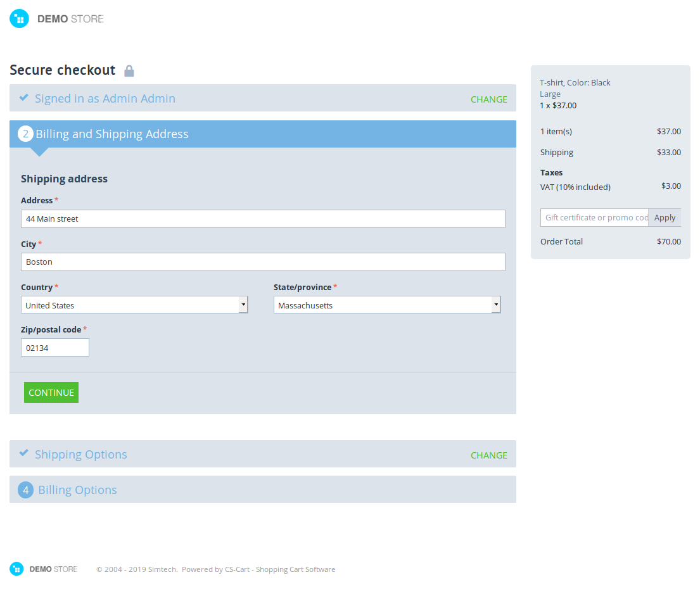Click the Taxes heading in order summary

click(x=551, y=173)
